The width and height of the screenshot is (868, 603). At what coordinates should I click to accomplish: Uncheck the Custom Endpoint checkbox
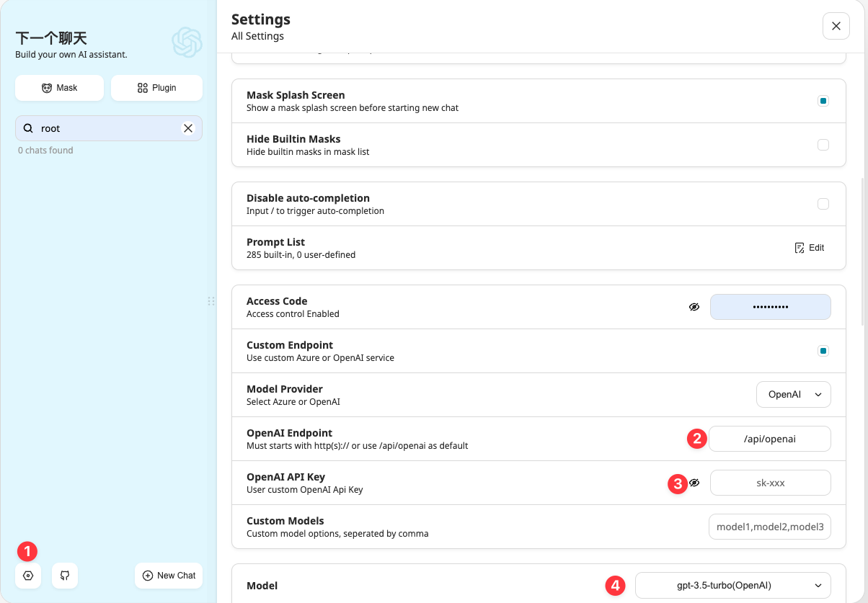point(823,351)
